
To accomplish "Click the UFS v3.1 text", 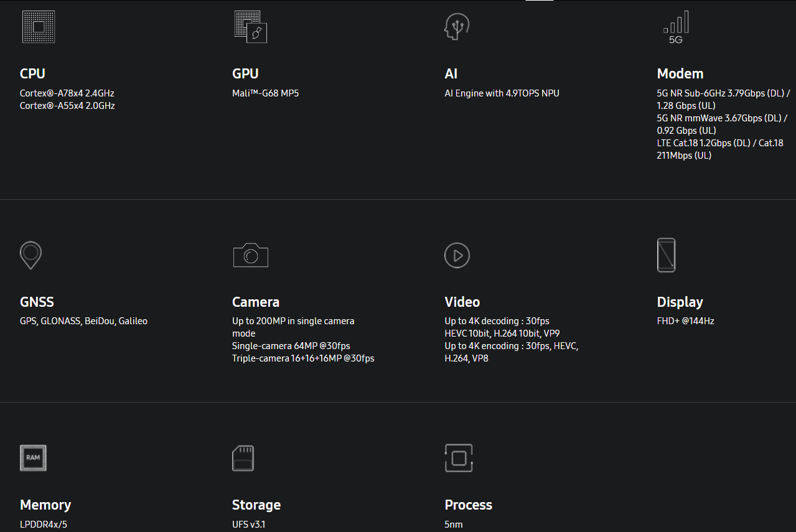I will pos(249,525).
